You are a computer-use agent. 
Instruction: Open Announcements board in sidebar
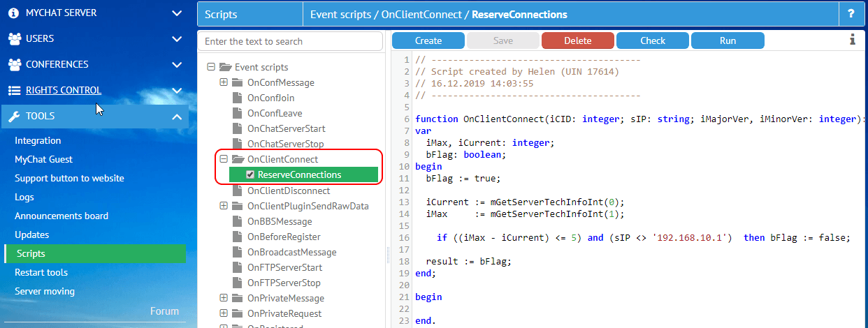62,216
